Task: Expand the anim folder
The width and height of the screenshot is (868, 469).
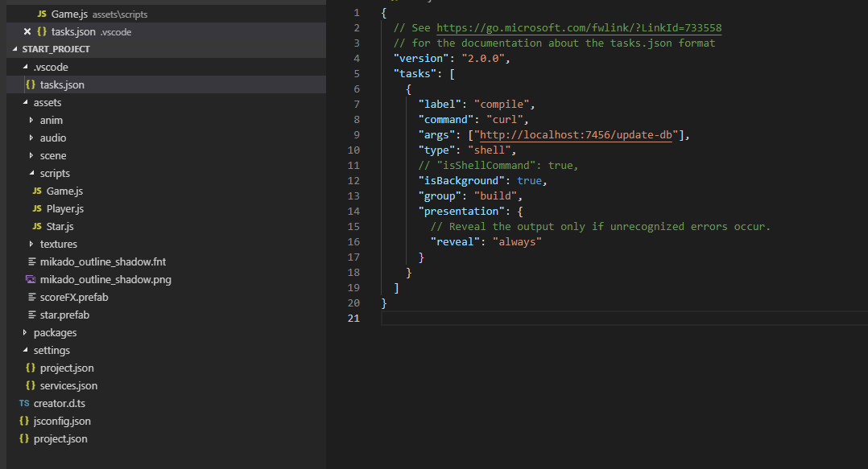Action: [x=31, y=120]
